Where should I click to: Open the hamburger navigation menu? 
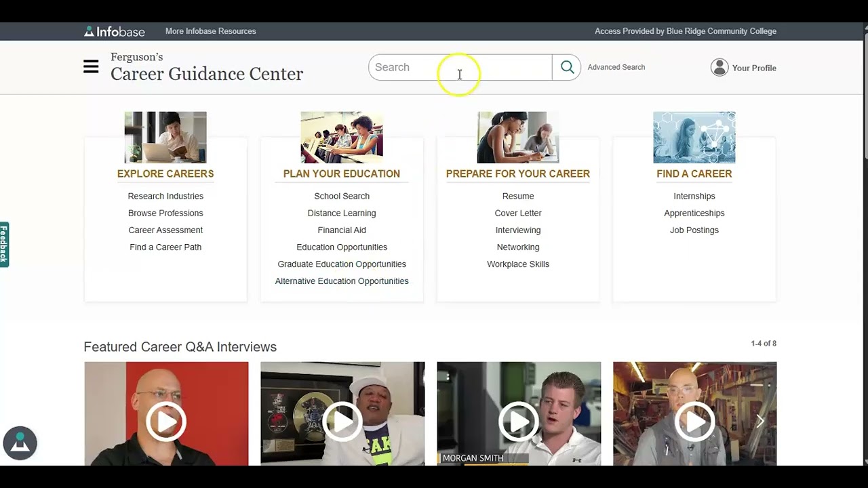(91, 66)
